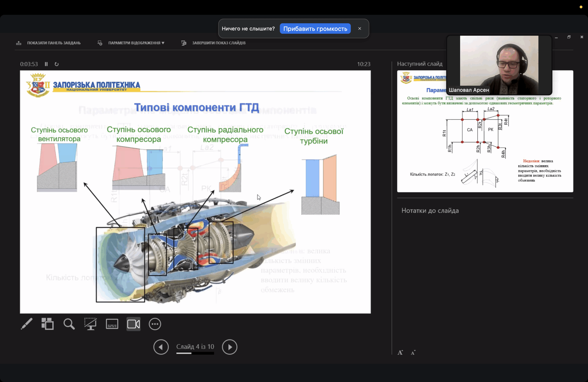Decrease notes text size
This screenshot has height=382, width=588.
point(413,353)
